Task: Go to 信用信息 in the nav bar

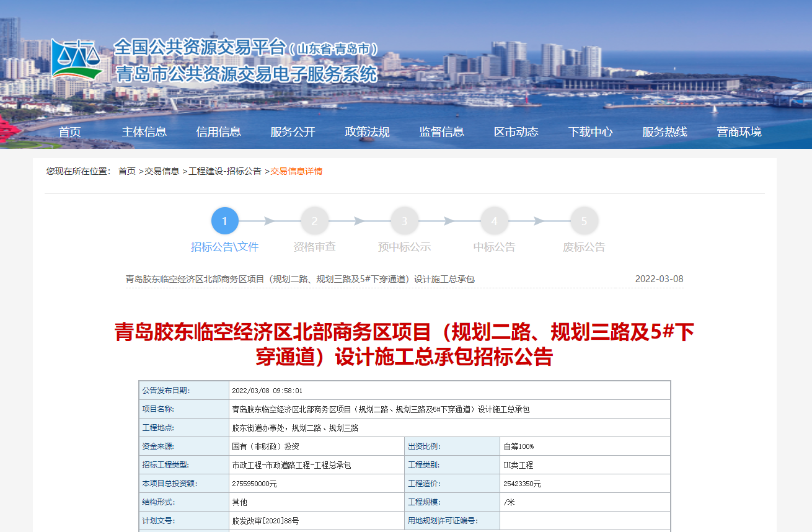Action: [219, 132]
